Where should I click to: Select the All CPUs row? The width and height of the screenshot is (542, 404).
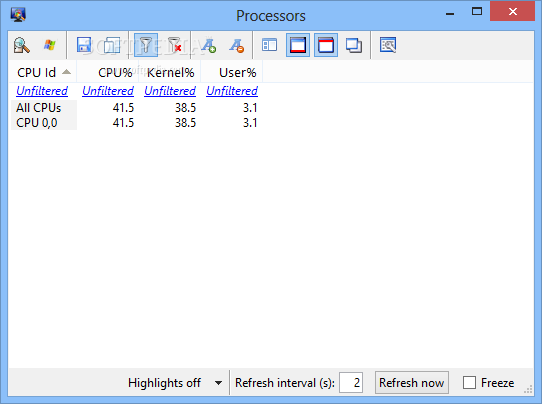pos(137,108)
